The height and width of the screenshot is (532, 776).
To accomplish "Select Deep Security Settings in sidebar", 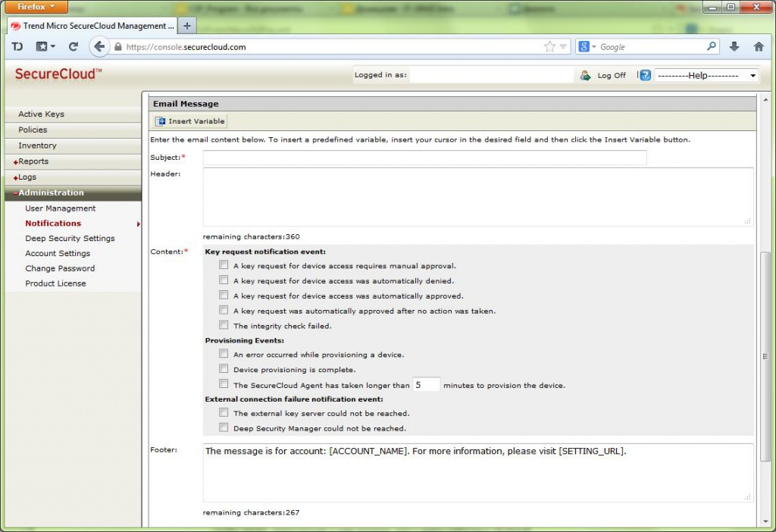I will click(70, 238).
